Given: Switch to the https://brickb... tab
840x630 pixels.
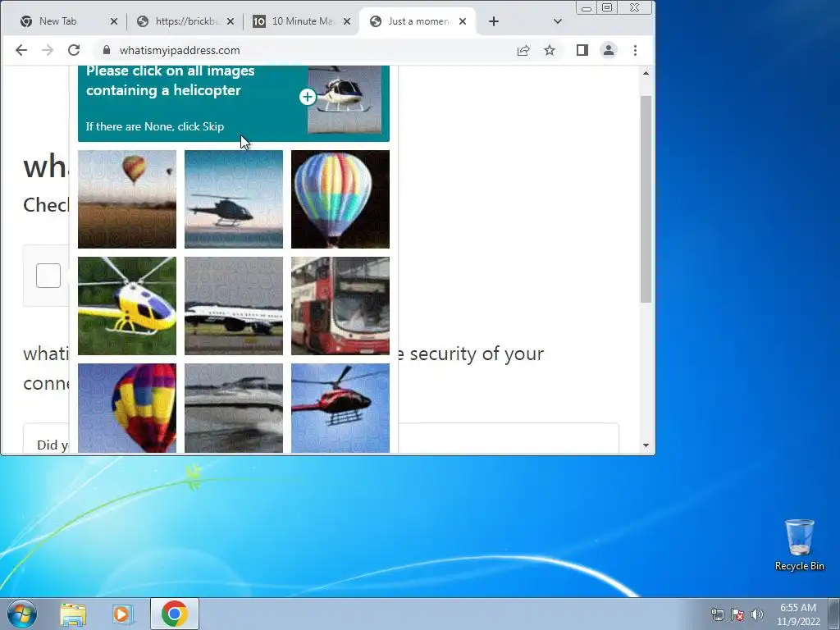Looking at the screenshot, I should tap(186, 21).
